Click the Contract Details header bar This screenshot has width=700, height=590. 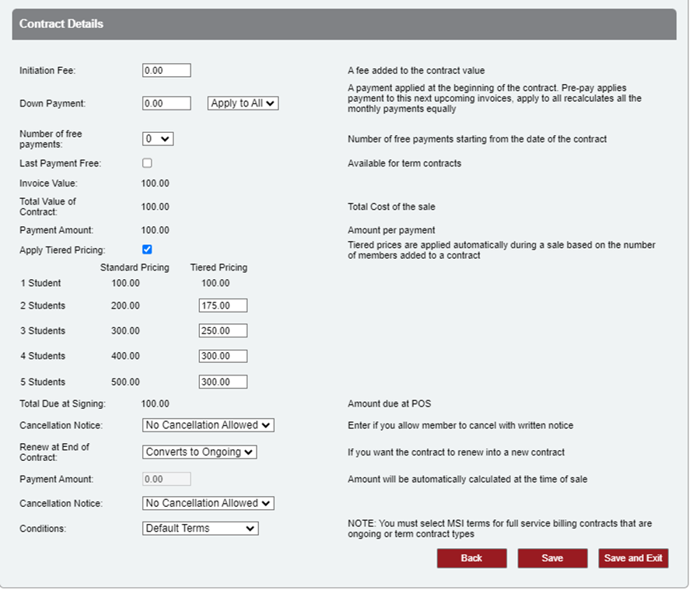point(344,24)
